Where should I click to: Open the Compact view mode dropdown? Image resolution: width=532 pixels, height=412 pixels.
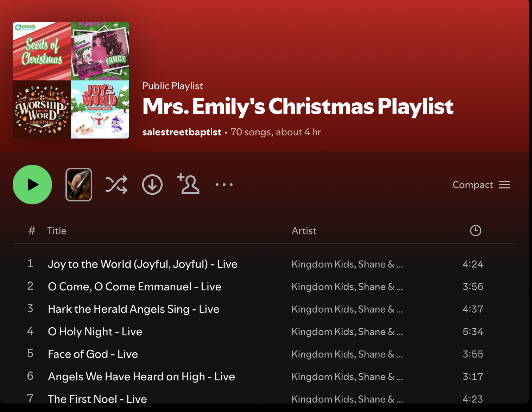coord(481,185)
